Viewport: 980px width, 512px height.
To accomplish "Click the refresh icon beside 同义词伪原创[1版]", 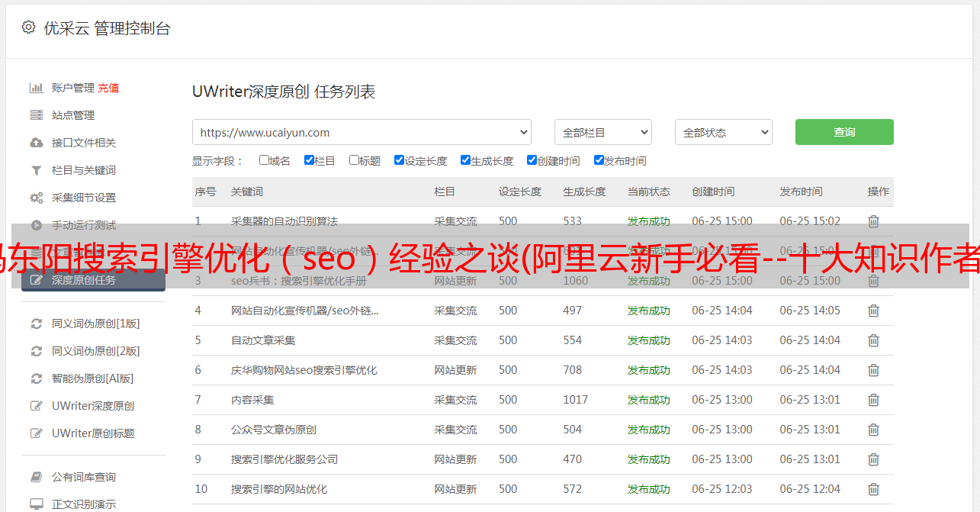I will click(36, 324).
